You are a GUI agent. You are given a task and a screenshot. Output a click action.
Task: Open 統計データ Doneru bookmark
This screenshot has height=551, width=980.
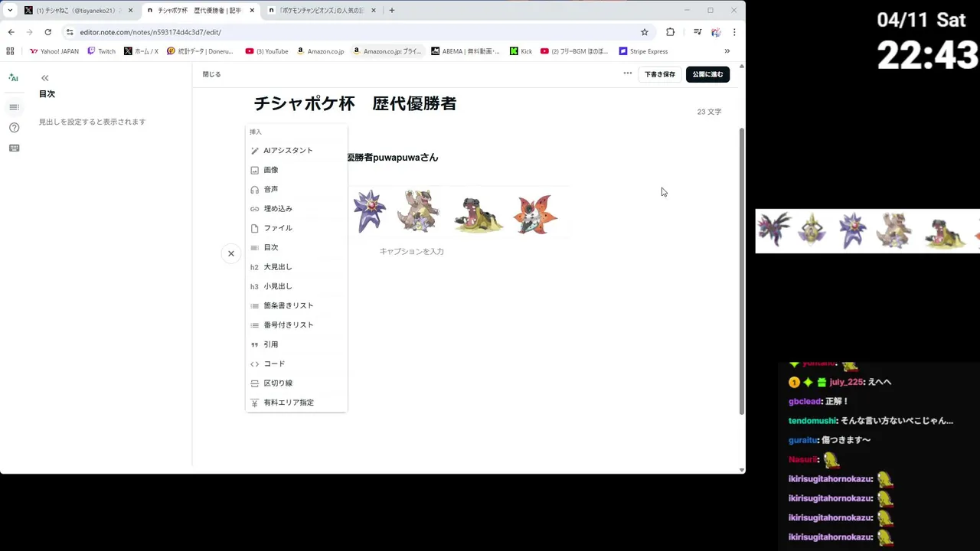click(200, 51)
